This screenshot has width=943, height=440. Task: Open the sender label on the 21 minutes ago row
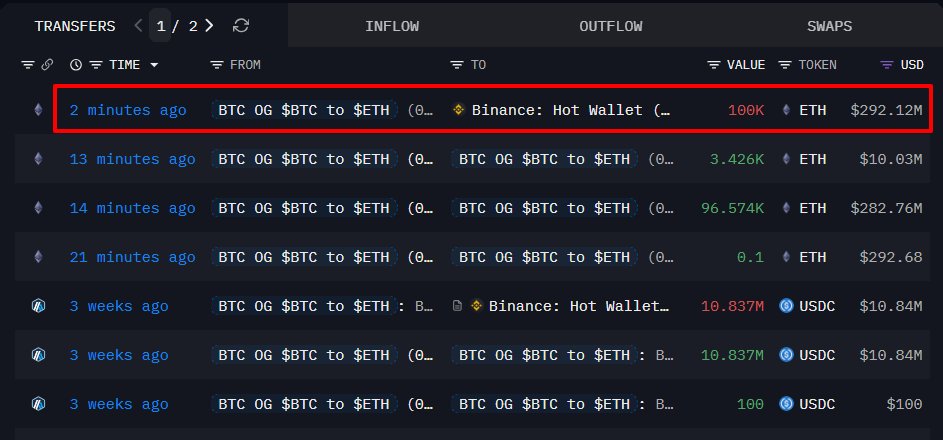pyautogui.click(x=304, y=257)
